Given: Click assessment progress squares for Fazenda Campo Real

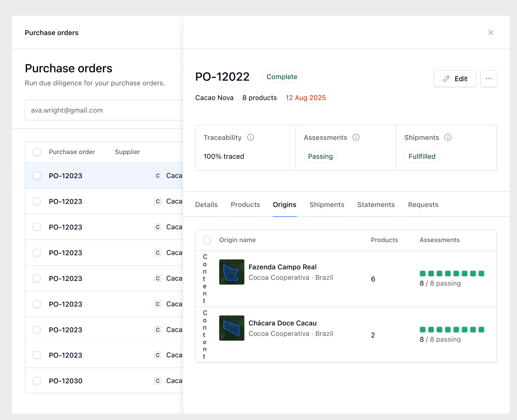Looking at the screenshot, I should 452,274.
